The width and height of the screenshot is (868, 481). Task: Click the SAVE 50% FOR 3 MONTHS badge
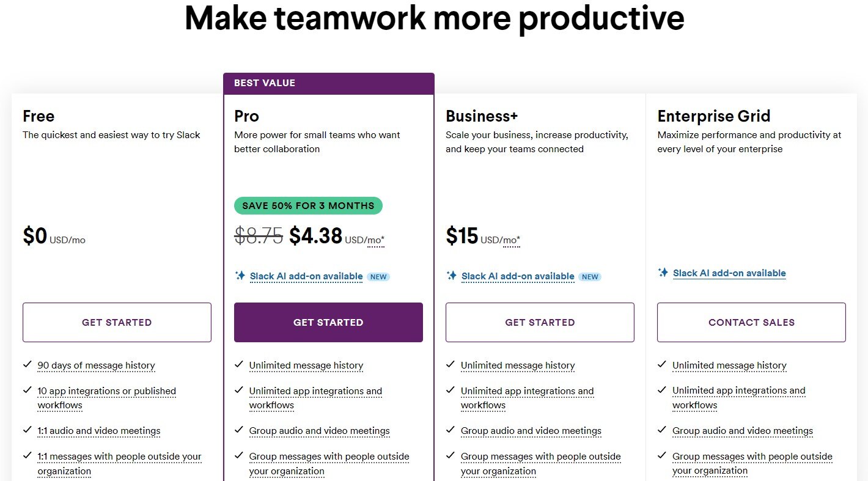pos(308,205)
